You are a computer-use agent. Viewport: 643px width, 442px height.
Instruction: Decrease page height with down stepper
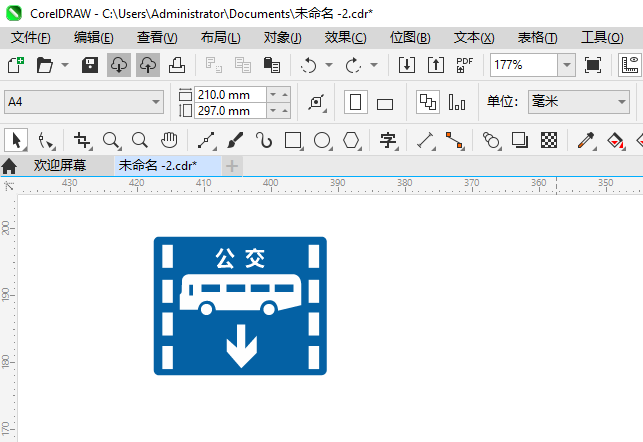(273, 111)
